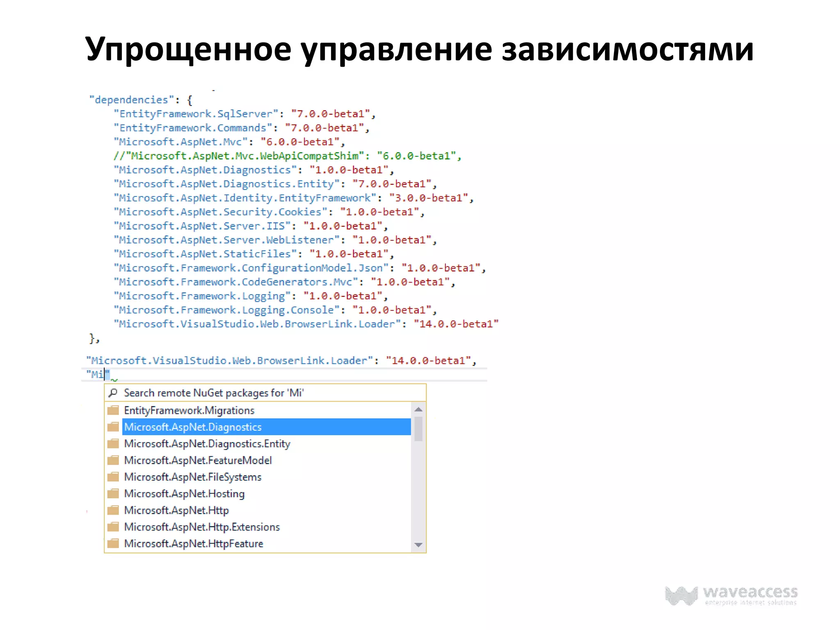Click folder icon beside Microsoft.AspNet.FileSystems
The image size is (840, 630).
click(113, 477)
